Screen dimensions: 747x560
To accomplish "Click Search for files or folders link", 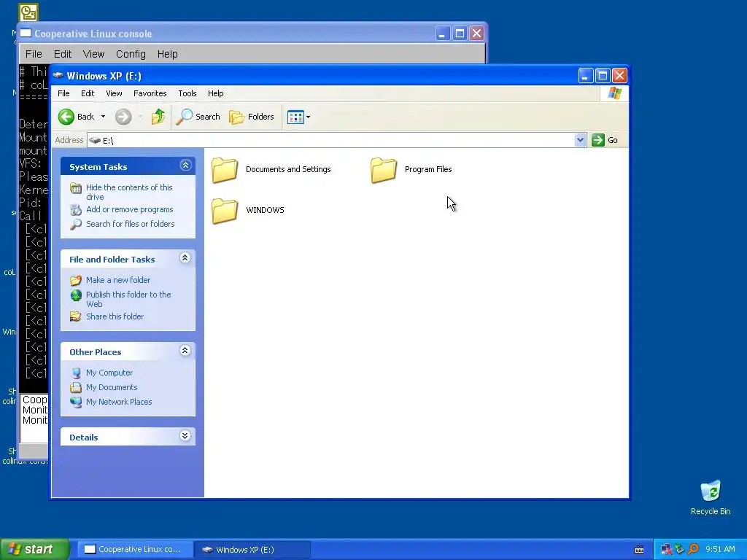I will coord(130,224).
